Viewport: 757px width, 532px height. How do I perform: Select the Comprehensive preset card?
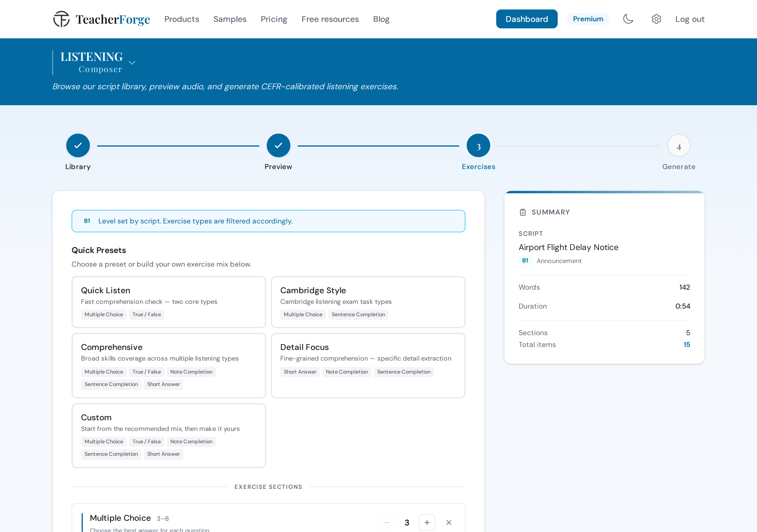tap(169, 366)
